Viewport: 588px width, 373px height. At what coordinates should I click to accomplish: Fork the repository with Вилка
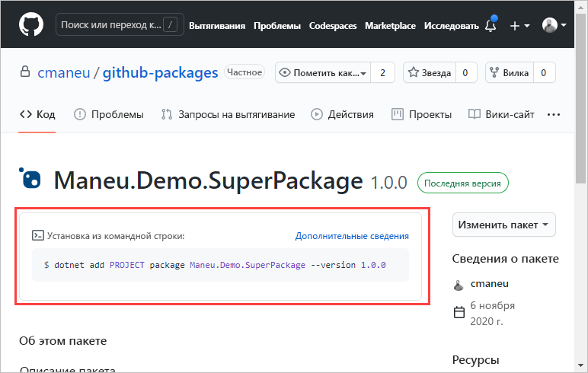coord(510,72)
